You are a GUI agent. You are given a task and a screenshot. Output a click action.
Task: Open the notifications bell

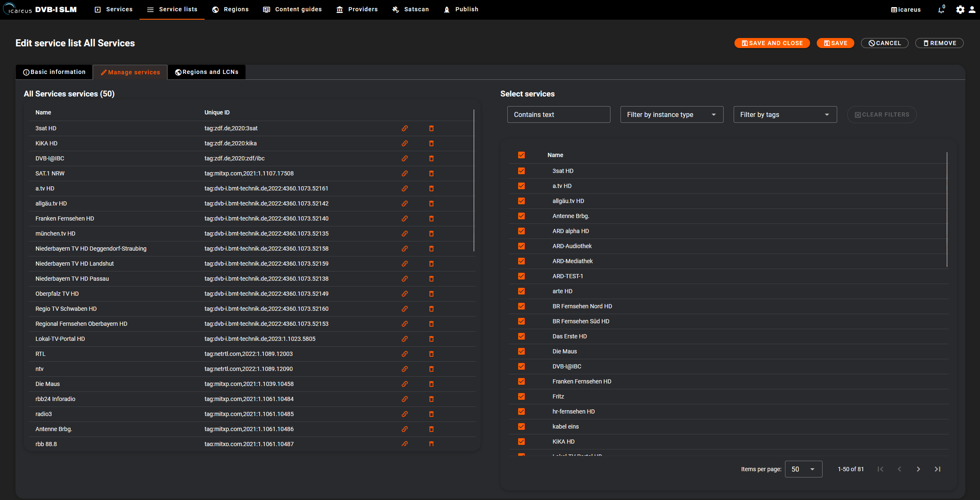(941, 10)
